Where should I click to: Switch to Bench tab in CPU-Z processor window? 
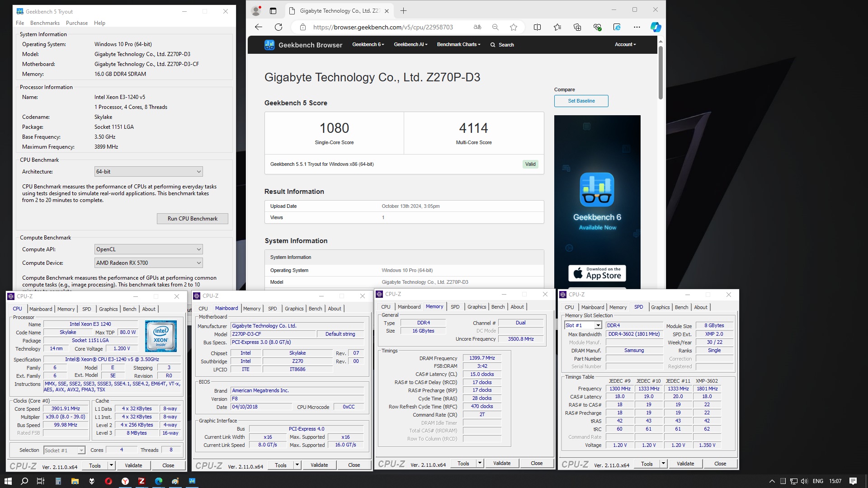tap(129, 309)
